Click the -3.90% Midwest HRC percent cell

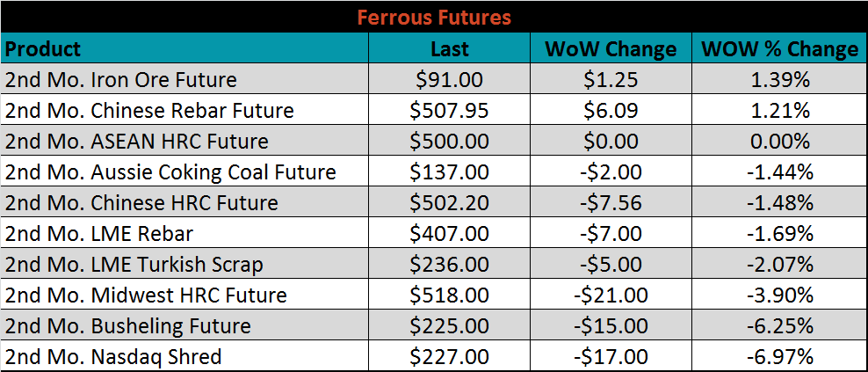[779, 295]
